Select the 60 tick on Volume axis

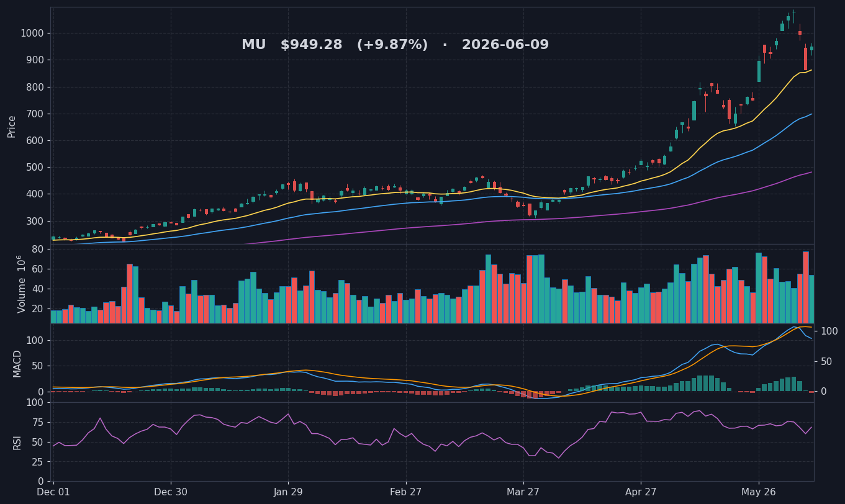(x=37, y=269)
